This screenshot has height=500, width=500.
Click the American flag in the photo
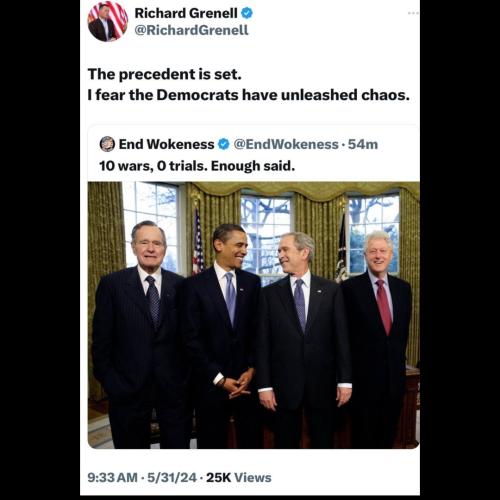tap(198, 242)
